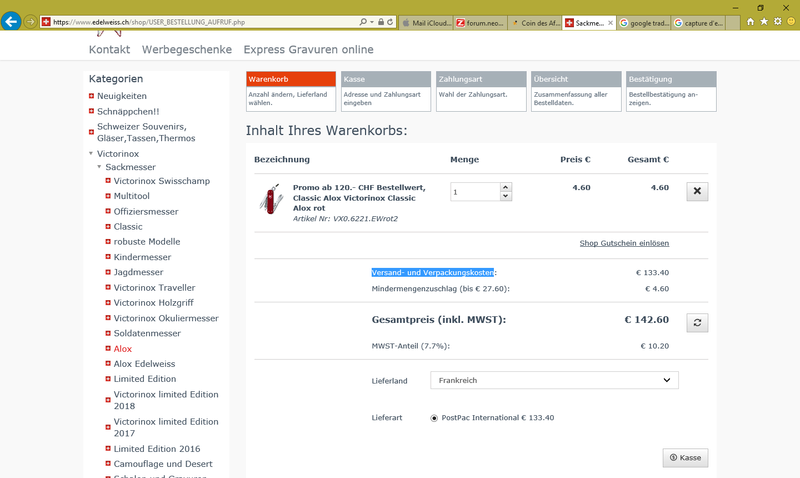The width and height of the screenshot is (800, 478).
Task: Switch to the Coin des Af tab
Action: [535, 23]
